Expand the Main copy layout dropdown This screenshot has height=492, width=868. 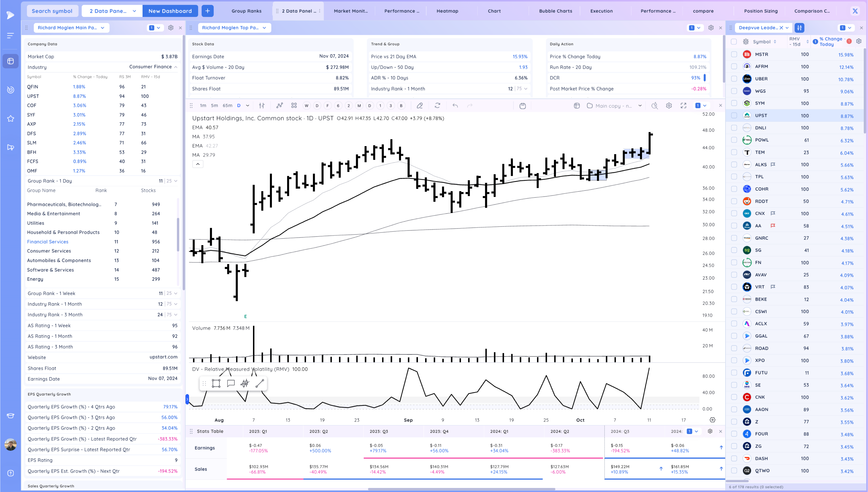coord(640,106)
